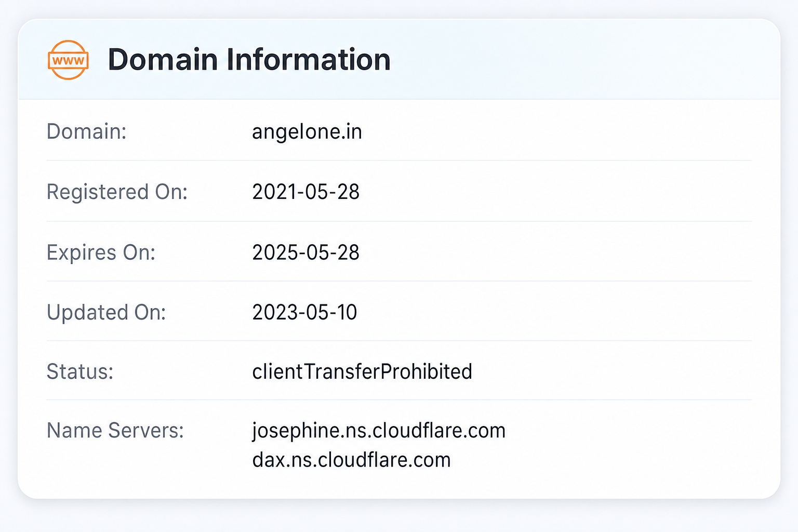Click the Expires On: label
The image size is (798, 532).
[x=101, y=252]
